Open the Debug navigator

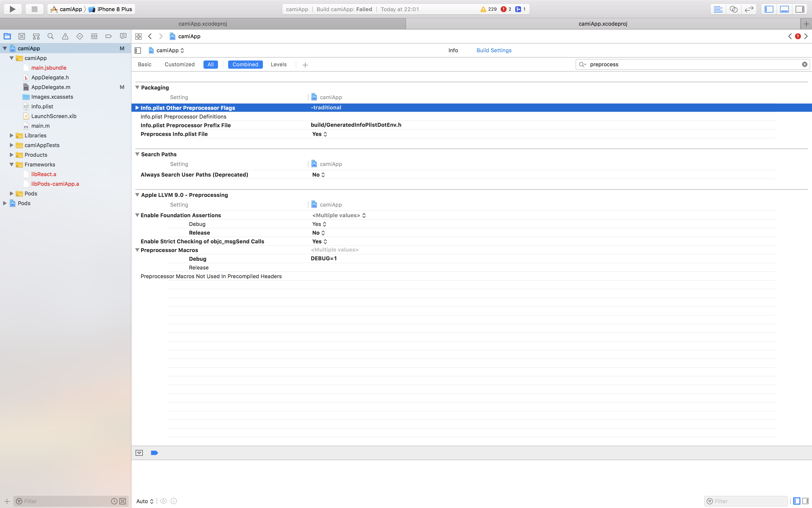[94, 36]
